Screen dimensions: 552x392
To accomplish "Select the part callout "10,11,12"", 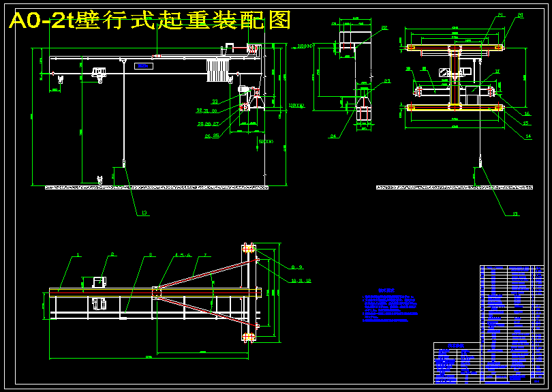I will 301,281.
